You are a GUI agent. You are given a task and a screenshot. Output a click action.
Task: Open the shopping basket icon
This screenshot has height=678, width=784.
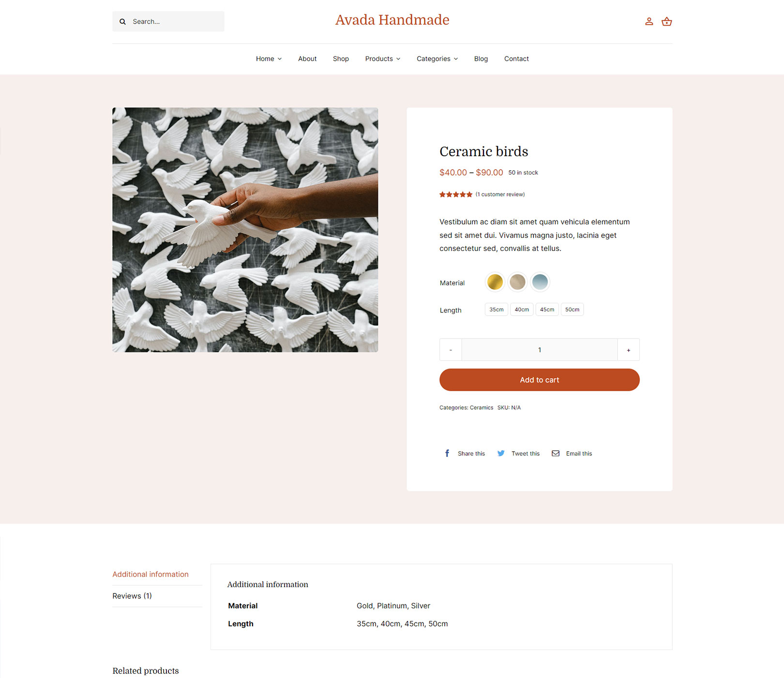click(x=666, y=21)
